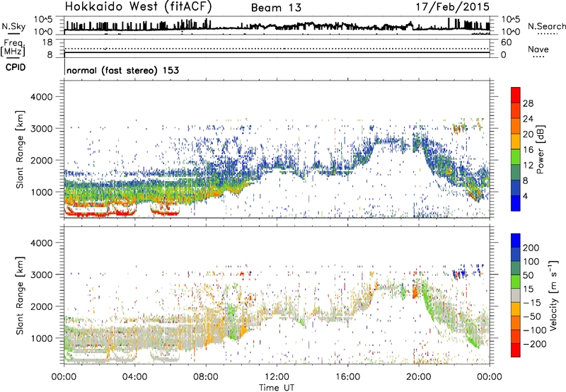Click the "-15" tick on the Velocity color bar
Image resolution: width=566 pixels, height=392 pixels.
click(532, 302)
